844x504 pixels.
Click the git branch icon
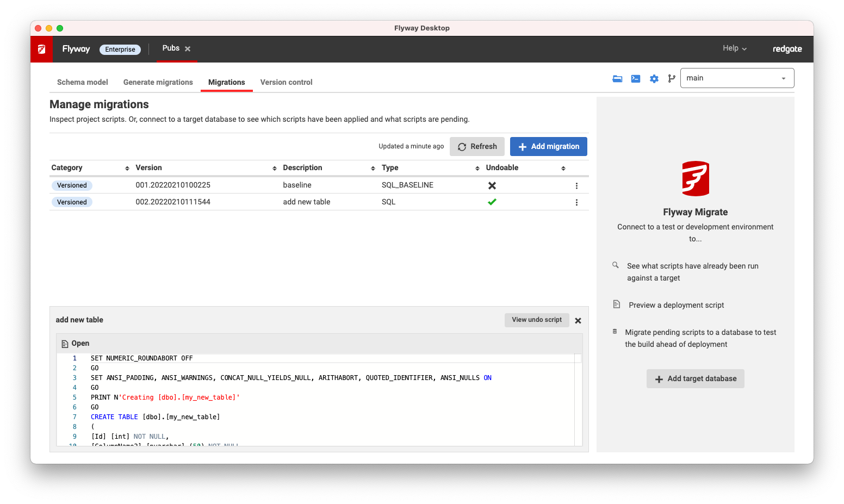(672, 78)
